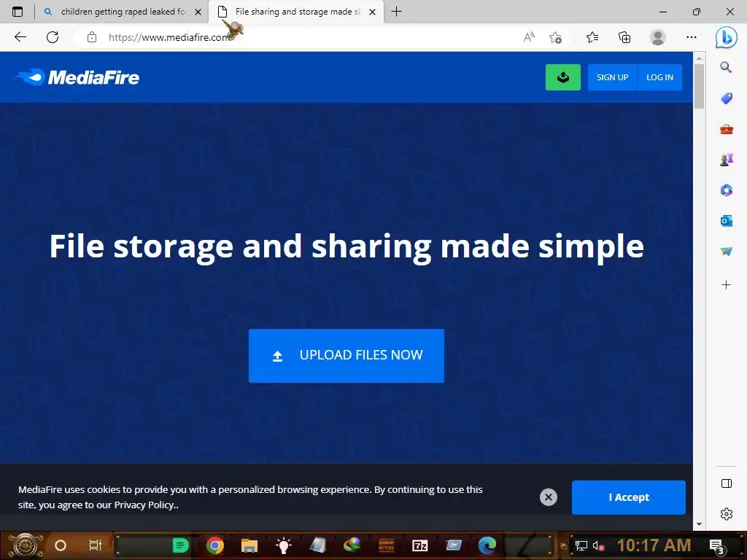747x560 pixels.
Task: Launch the green chat app on taskbar
Action: point(180,545)
